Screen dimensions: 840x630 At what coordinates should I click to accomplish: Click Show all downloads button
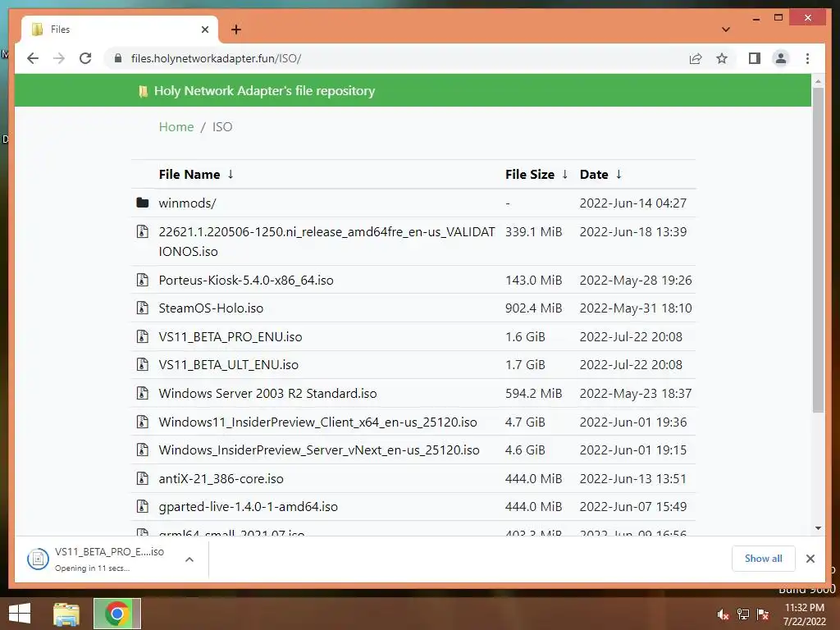tap(764, 558)
